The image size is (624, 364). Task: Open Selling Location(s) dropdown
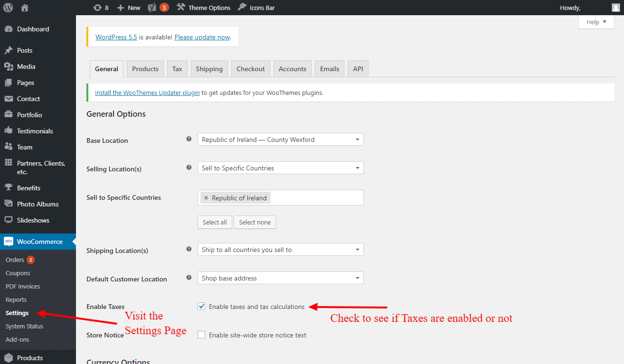tap(281, 168)
